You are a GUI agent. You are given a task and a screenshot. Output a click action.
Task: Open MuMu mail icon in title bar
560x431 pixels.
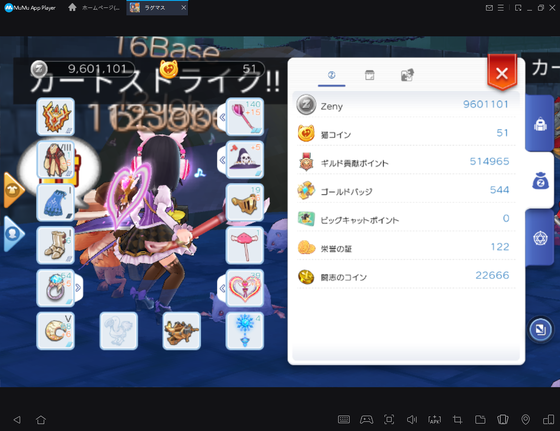(x=489, y=8)
